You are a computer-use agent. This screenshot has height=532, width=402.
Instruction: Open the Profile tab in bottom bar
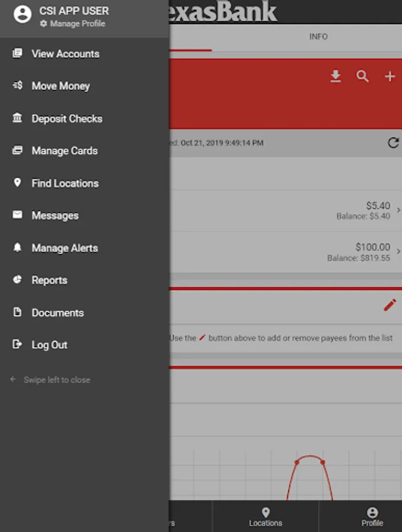[x=372, y=517]
